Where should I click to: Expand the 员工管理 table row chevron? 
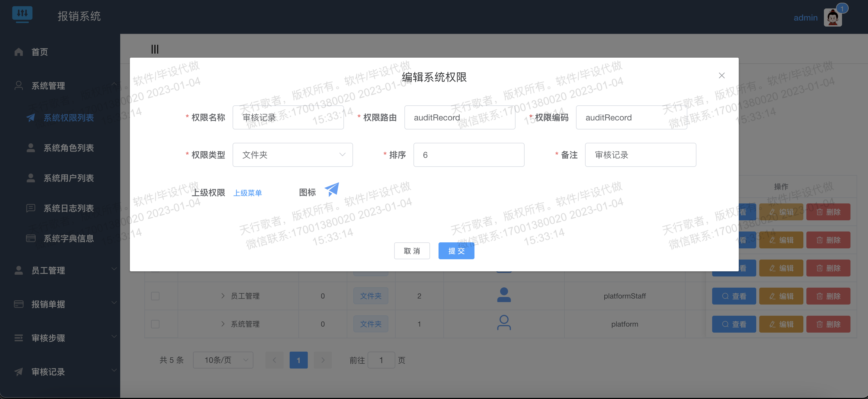tap(223, 296)
